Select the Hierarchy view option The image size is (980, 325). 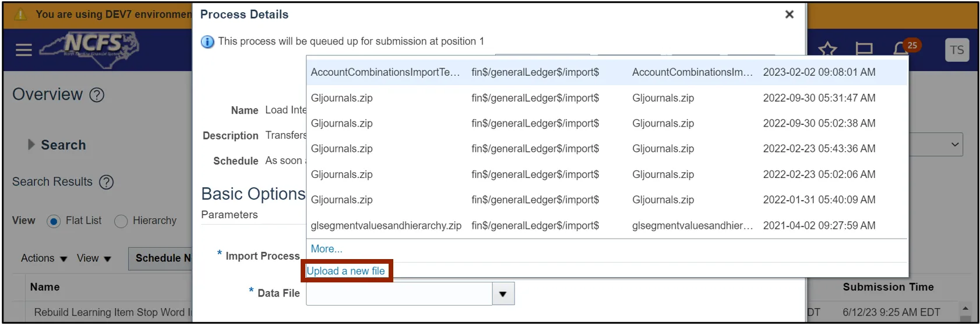[121, 221]
